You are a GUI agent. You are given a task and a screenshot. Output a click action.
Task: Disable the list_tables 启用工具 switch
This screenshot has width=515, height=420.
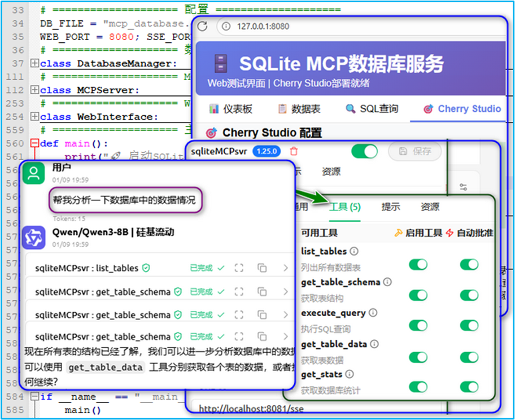coord(418,264)
